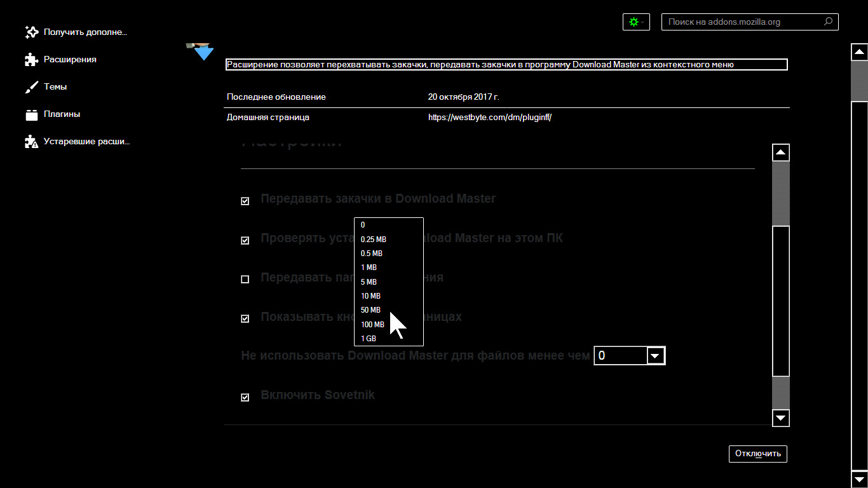Switch to the Темы category

pos(55,87)
